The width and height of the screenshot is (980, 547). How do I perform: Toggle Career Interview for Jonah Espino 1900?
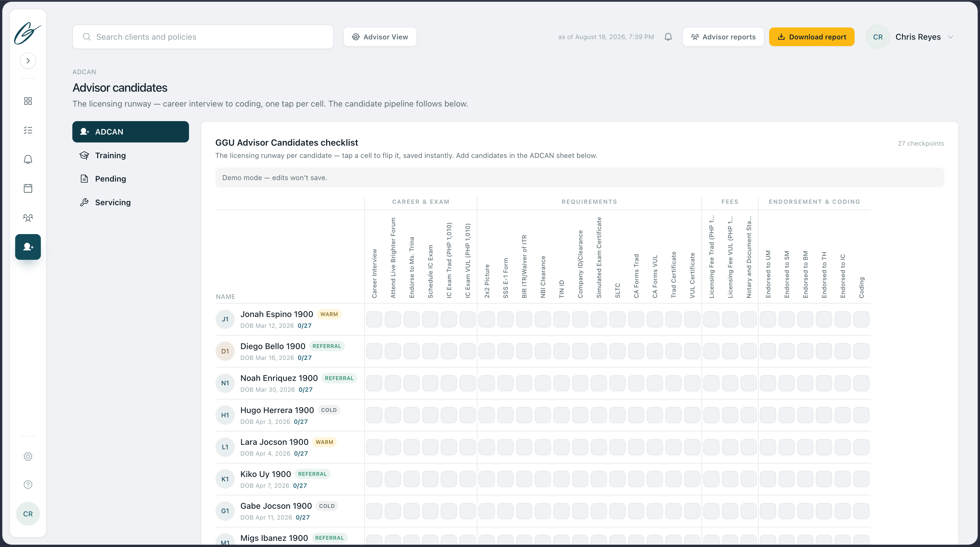tap(374, 319)
